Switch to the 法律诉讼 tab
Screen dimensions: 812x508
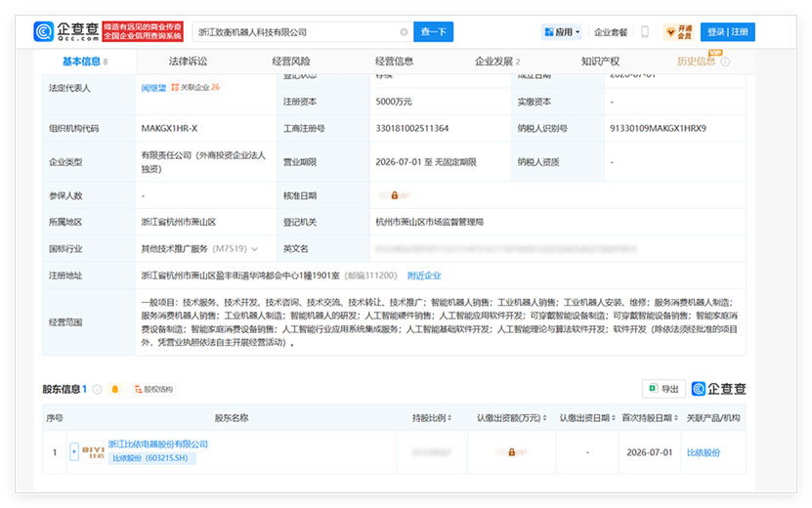[x=188, y=62]
